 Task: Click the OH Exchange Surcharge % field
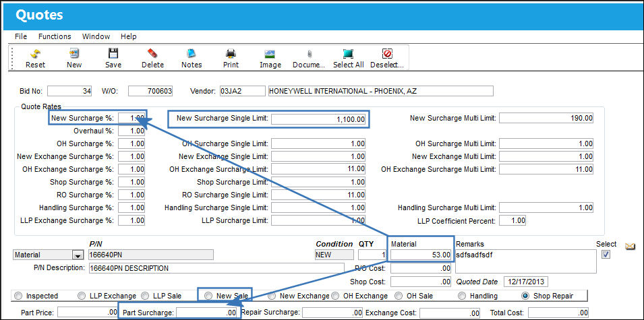tap(131, 169)
